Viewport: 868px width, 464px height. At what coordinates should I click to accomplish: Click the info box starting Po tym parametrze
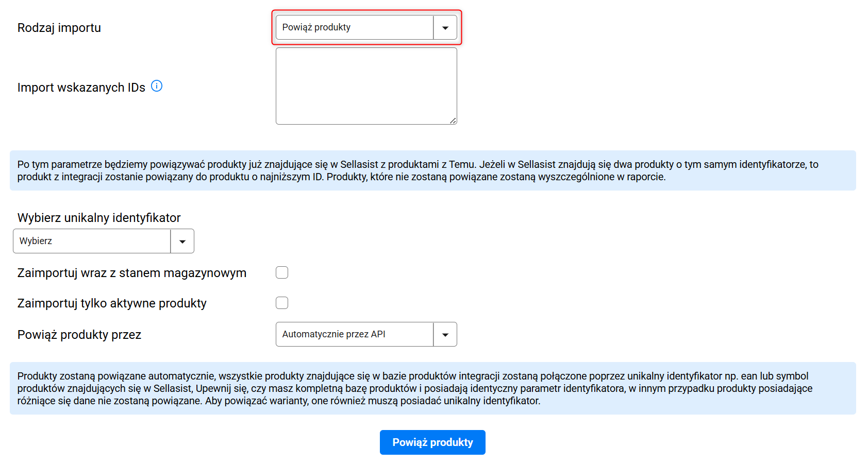coord(433,170)
